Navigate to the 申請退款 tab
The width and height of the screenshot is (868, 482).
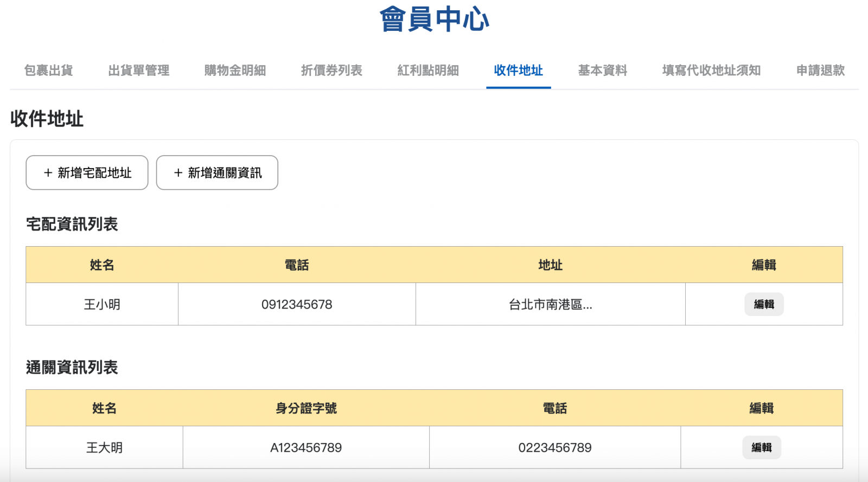click(x=820, y=70)
